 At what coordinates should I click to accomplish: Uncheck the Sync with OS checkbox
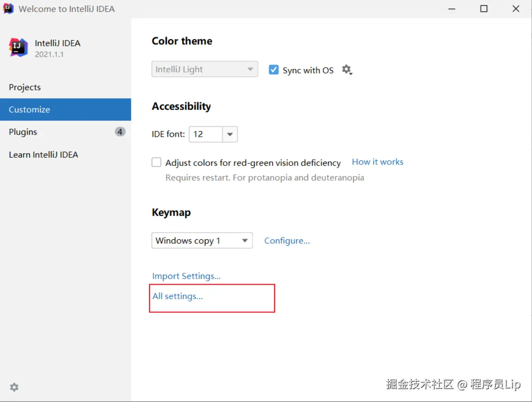click(x=273, y=70)
